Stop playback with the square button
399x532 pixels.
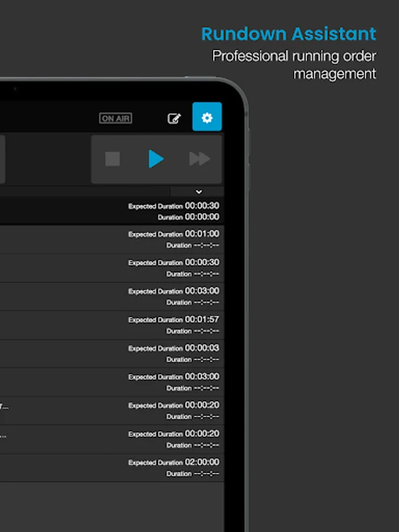(112, 159)
